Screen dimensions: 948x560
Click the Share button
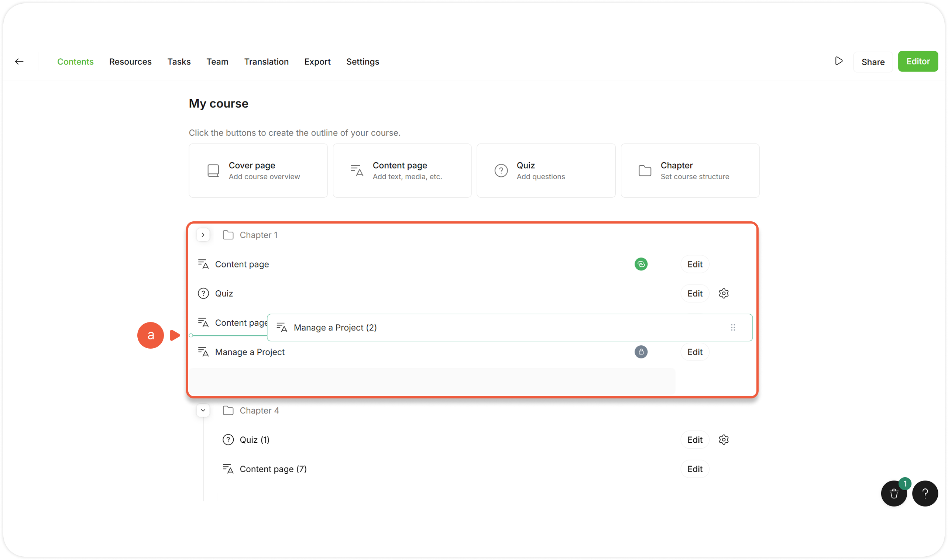coord(872,62)
